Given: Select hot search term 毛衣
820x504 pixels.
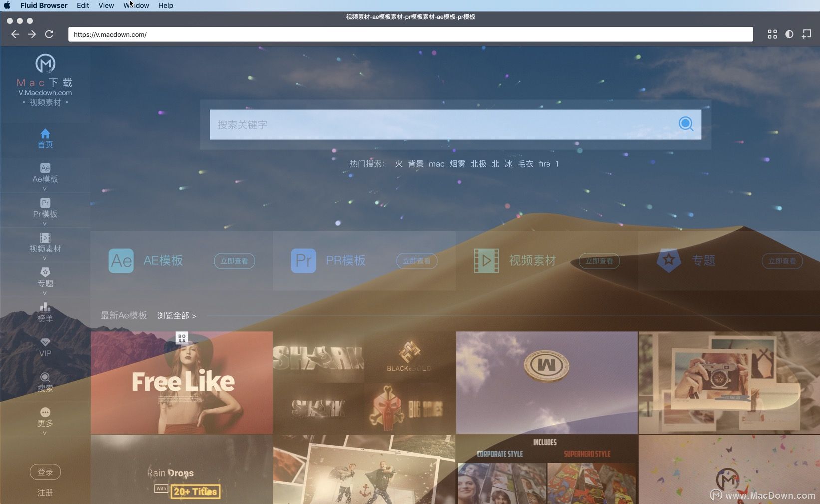Looking at the screenshot, I should pos(525,164).
